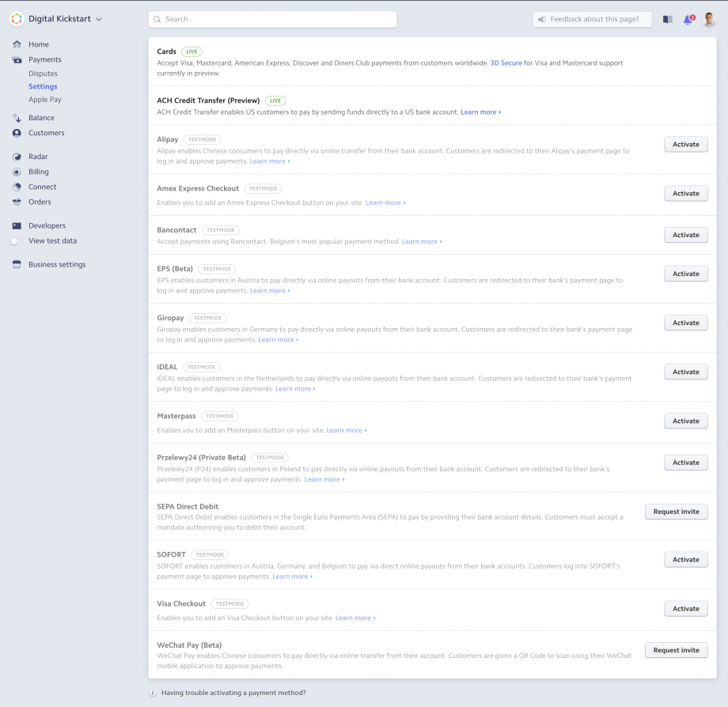This screenshot has height=707, width=728.
Task: Open notifications bell icon
Action: (688, 20)
